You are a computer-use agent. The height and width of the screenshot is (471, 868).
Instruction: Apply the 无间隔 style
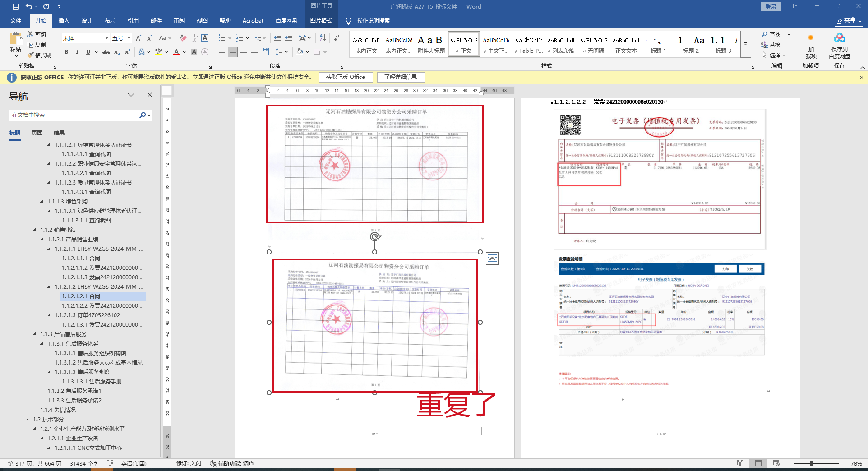pyautogui.click(x=594, y=44)
